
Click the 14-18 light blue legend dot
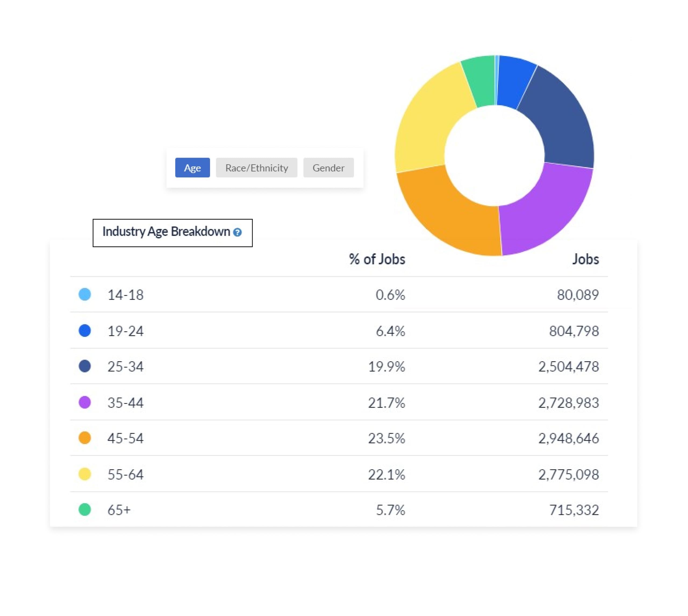coord(85,294)
